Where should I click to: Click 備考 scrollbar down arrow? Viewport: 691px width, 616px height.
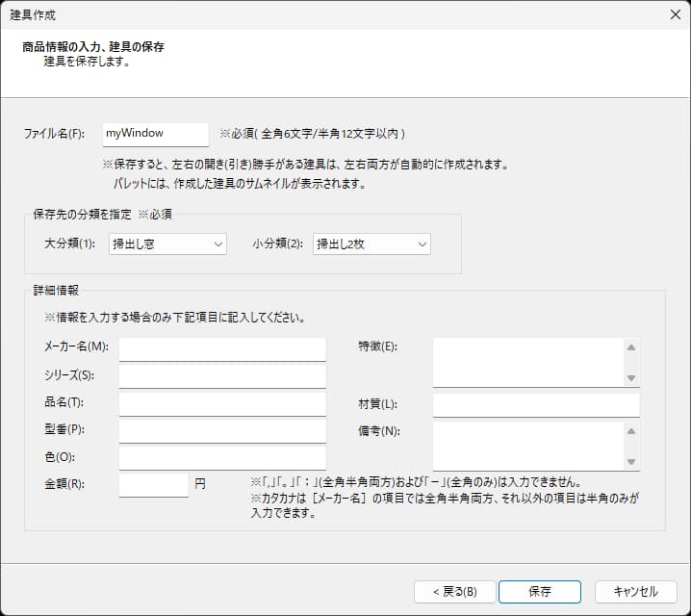pyautogui.click(x=631, y=462)
